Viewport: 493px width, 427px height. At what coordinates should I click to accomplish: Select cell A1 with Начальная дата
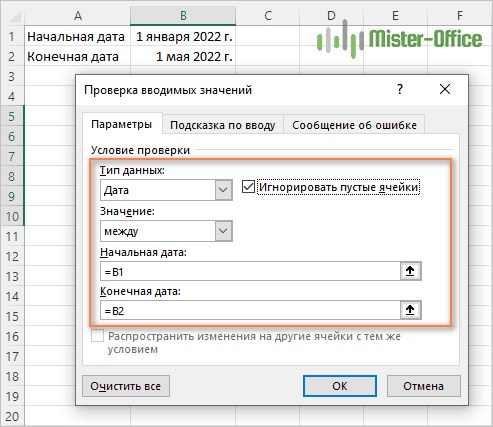[x=77, y=36]
